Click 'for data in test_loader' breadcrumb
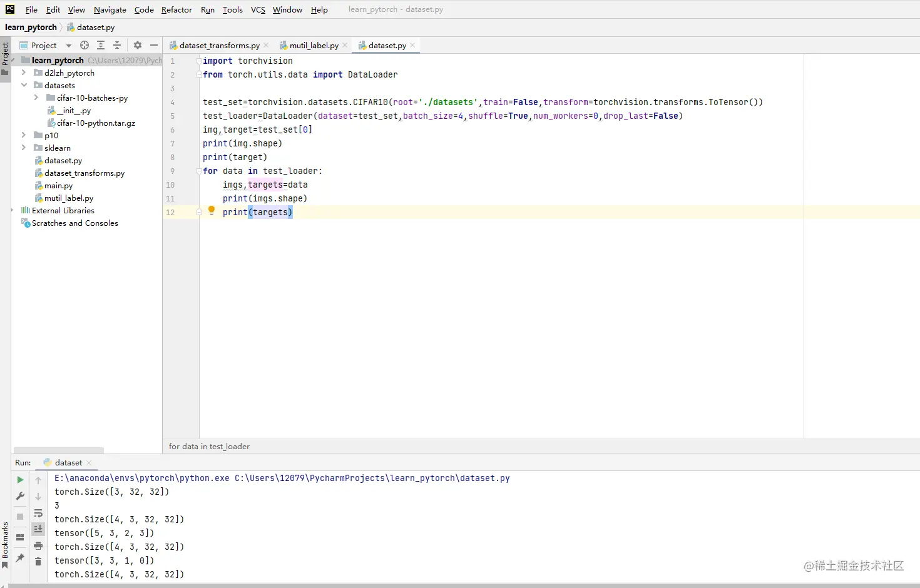The image size is (920, 588). pos(209,446)
